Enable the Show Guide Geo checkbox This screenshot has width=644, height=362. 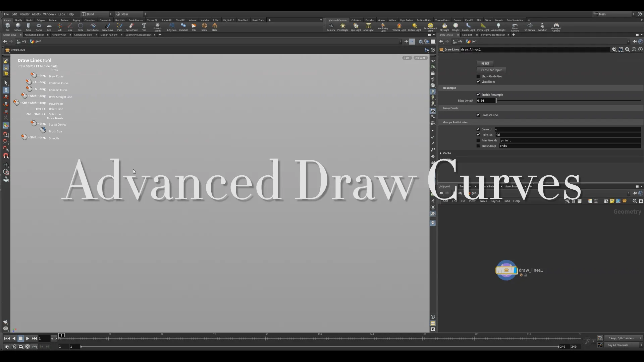pyautogui.click(x=478, y=76)
